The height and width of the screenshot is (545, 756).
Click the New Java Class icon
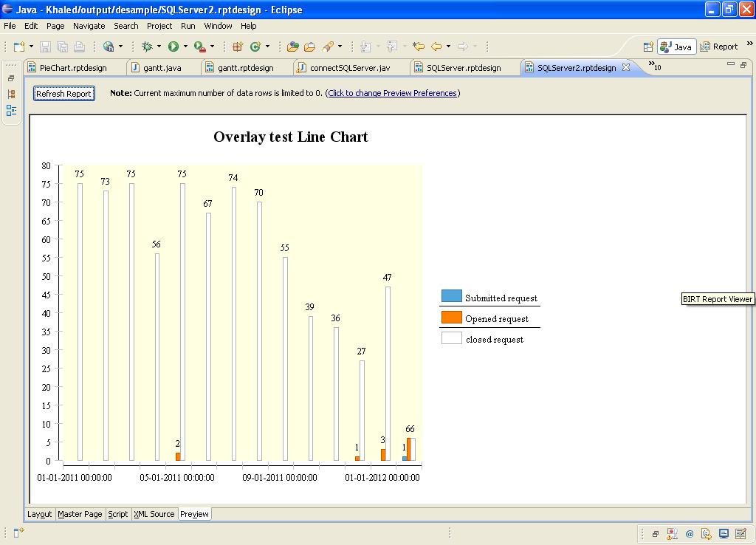255,47
